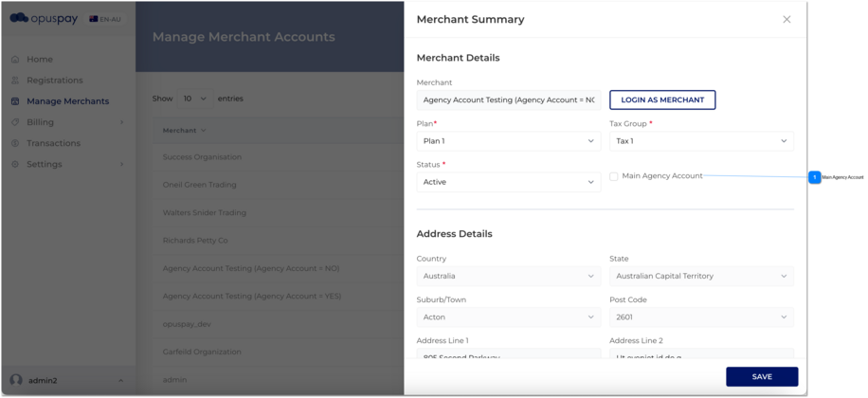Click the LOGIN AS MERCHANT button
Viewport: 868px width, 398px height.
(x=662, y=100)
